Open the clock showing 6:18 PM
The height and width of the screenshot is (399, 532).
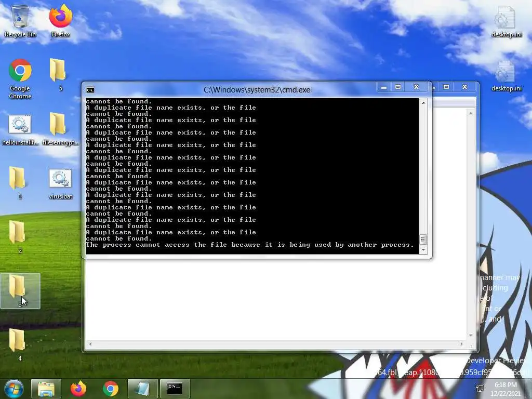(x=506, y=389)
